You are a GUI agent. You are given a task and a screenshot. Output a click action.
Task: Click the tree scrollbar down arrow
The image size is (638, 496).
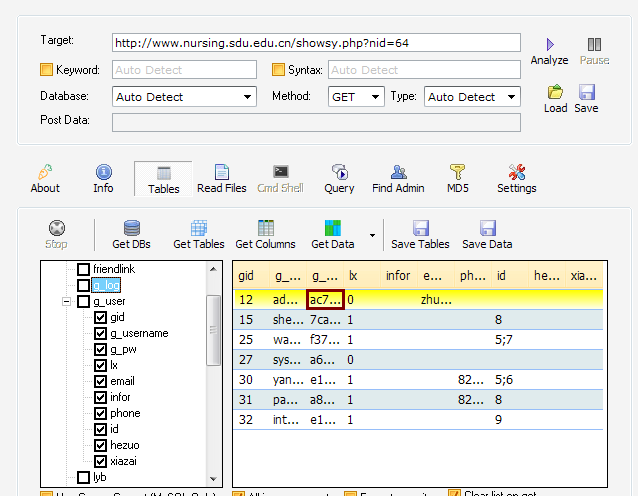[213, 479]
